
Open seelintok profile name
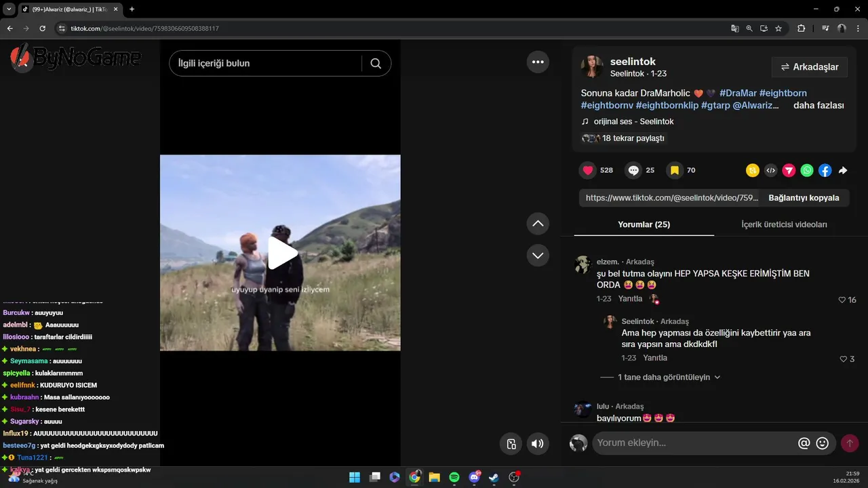click(x=633, y=62)
